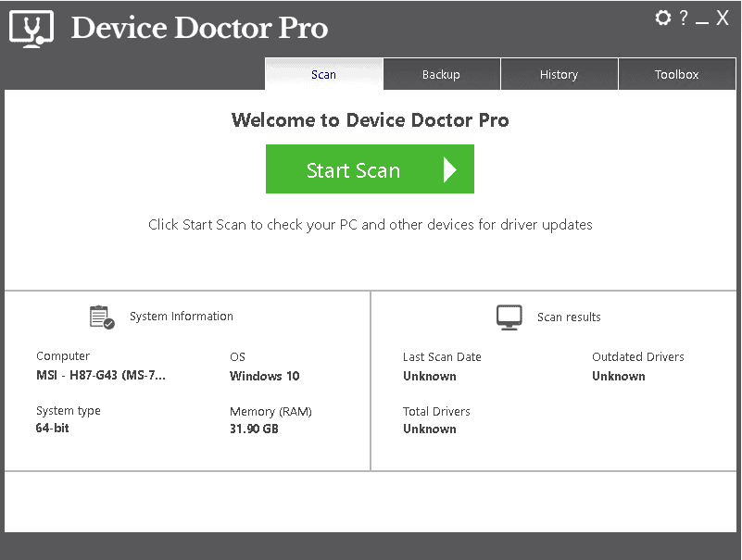Viewport: 742px width, 560px height.
Task: Click the arrow inside the Start Scan button
Action: pyautogui.click(x=450, y=169)
